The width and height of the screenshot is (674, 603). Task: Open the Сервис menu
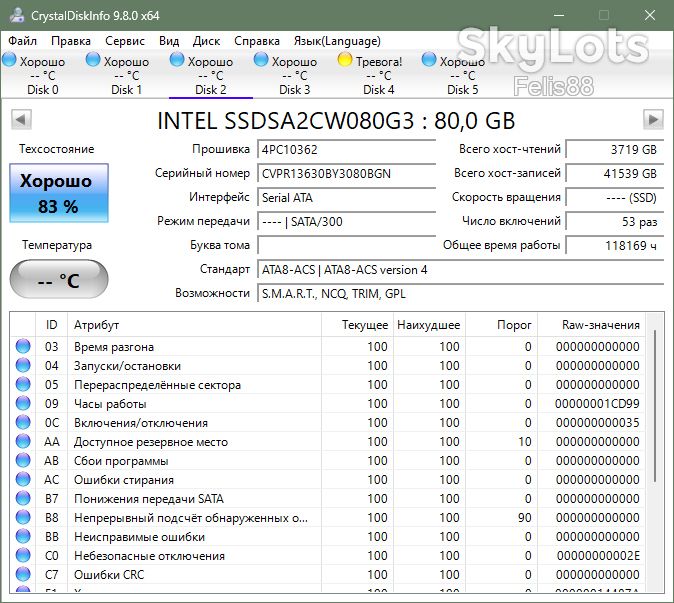click(125, 41)
